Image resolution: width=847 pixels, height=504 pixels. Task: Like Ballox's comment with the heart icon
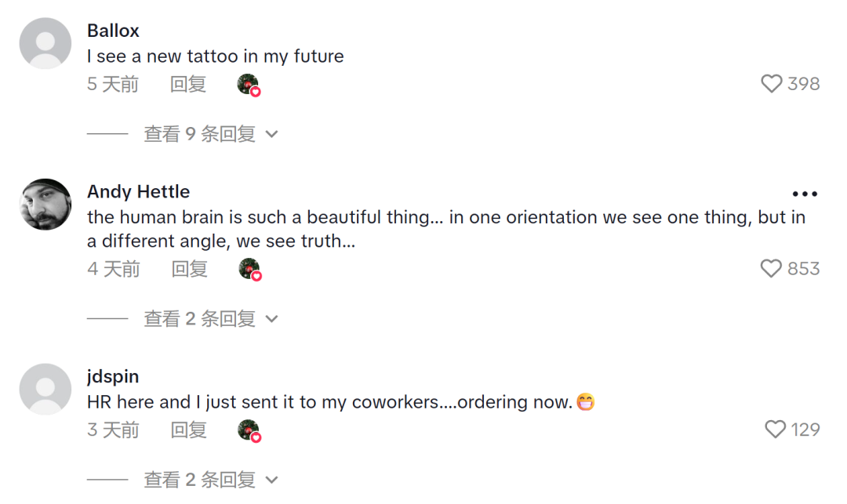tap(771, 83)
